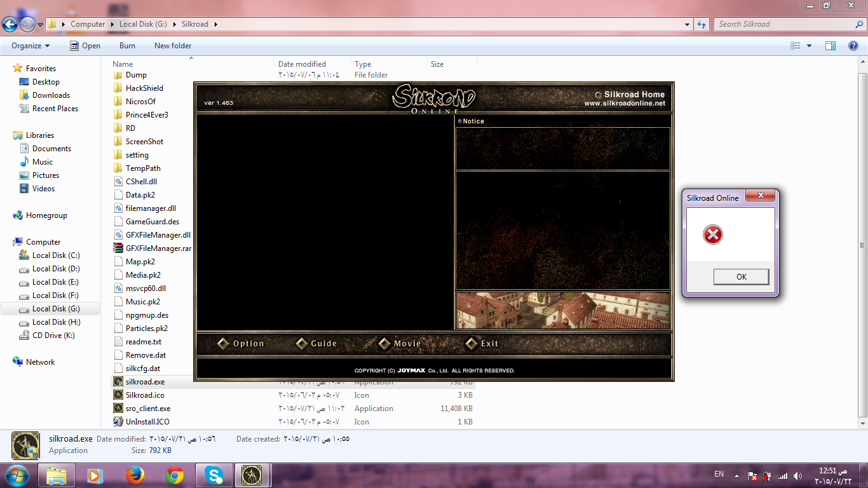Select the CShell.dll file
Screen dimensions: 868x488
click(x=141, y=182)
